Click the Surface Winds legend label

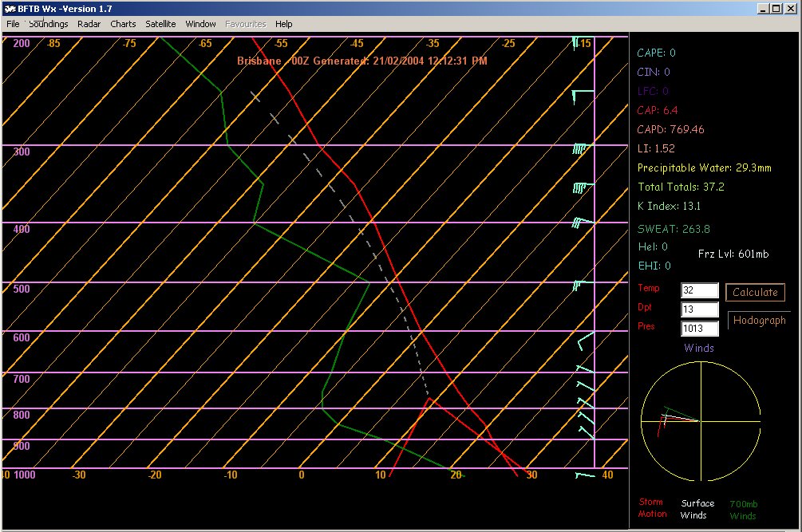click(x=697, y=509)
